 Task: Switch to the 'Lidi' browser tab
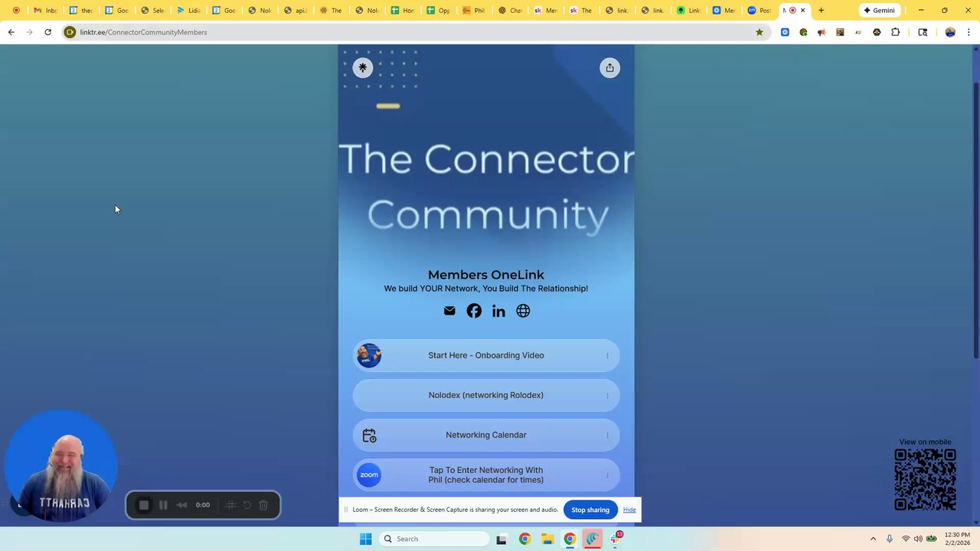(x=188, y=11)
